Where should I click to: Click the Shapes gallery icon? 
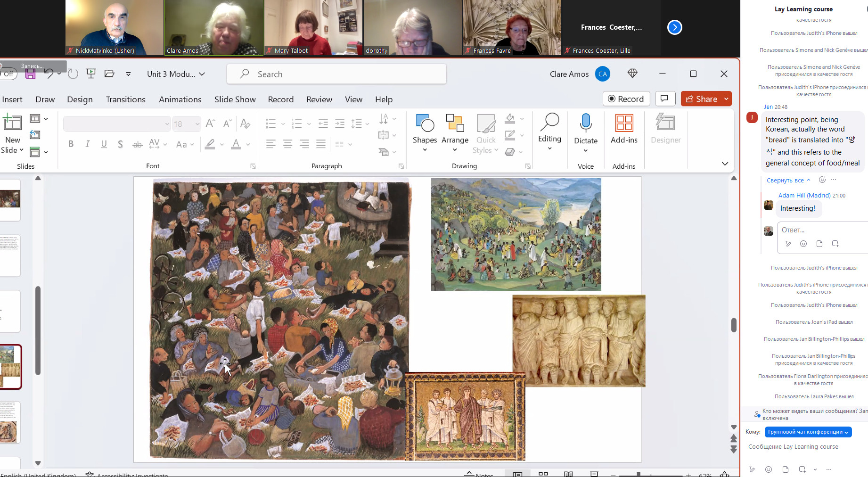(425, 123)
